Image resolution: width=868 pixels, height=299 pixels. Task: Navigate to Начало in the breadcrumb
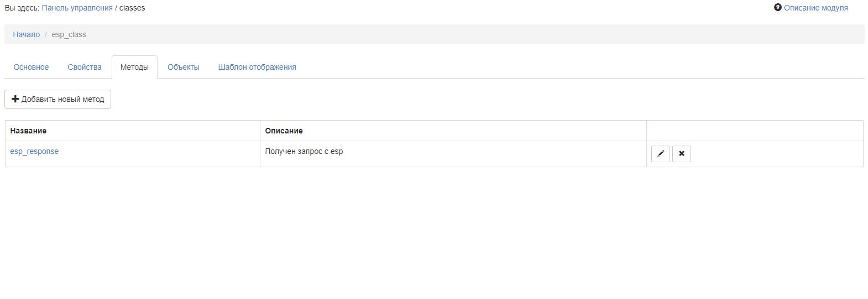pos(27,34)
